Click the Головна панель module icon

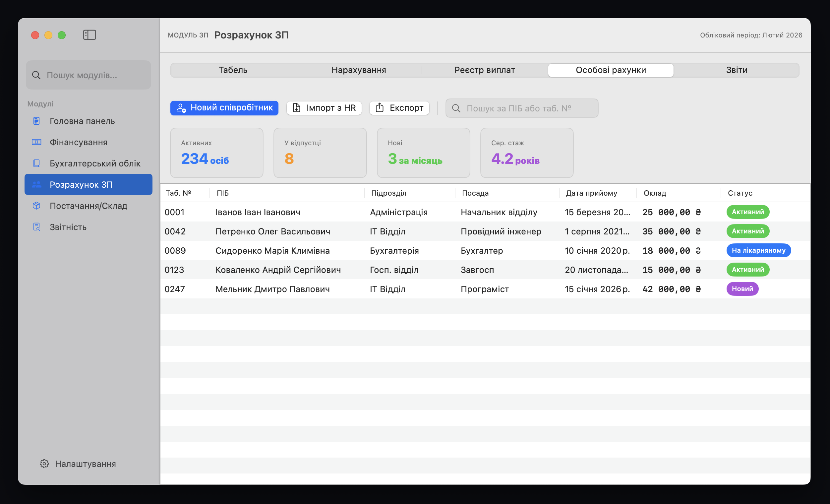pyautogui.click(x=36, y=121)
